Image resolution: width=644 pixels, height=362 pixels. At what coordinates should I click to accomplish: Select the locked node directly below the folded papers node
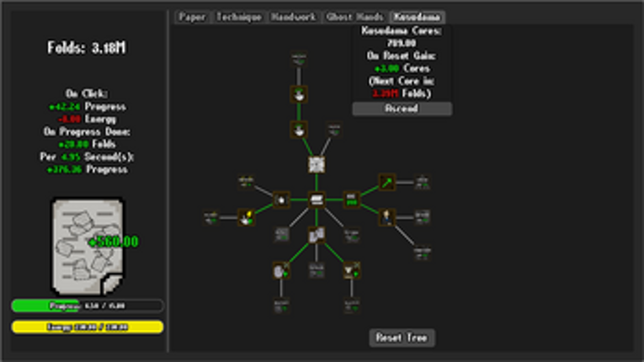point(317,270)
